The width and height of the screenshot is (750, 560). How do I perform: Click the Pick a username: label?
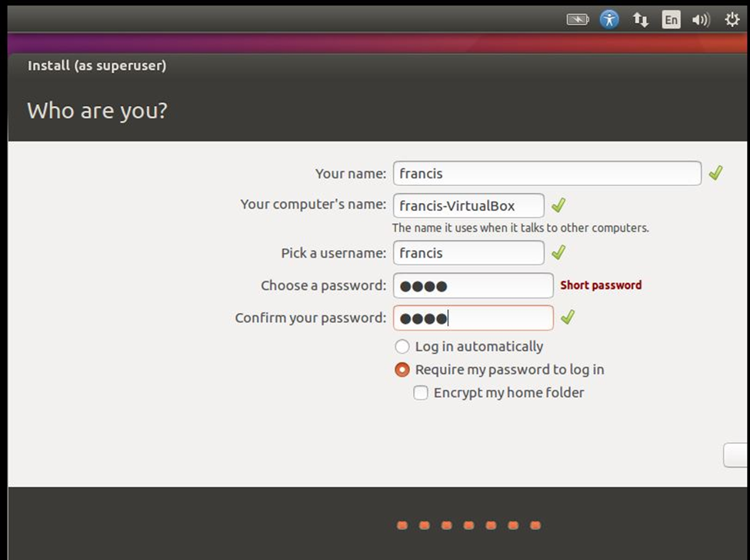(x=333, y=253)
